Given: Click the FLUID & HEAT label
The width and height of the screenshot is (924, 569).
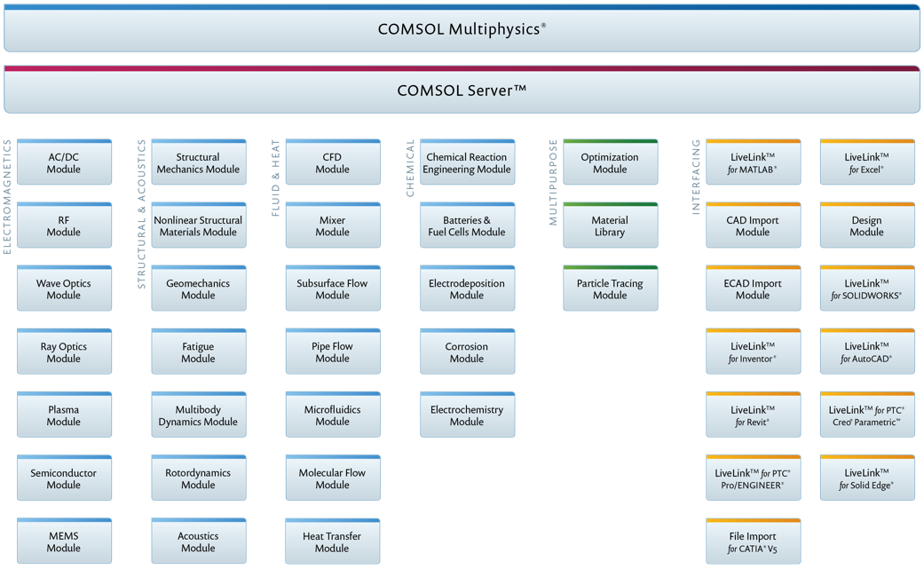Looking at the screenshot, I should tap(276, 178).
